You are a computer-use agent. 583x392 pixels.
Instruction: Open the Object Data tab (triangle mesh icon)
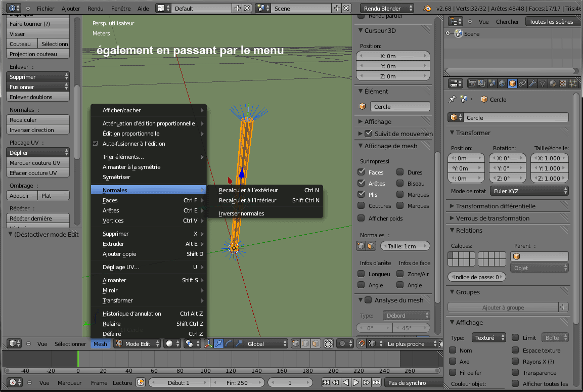click(543, 83)
